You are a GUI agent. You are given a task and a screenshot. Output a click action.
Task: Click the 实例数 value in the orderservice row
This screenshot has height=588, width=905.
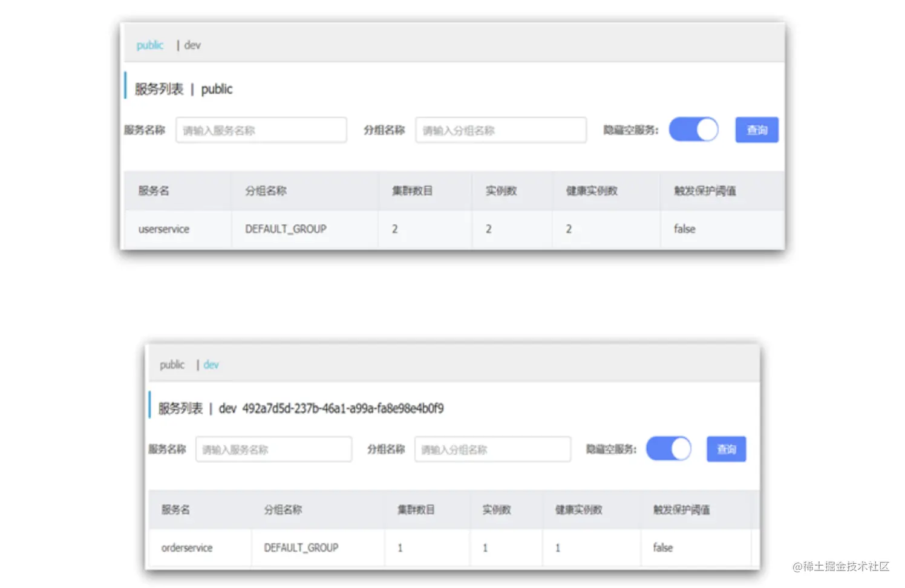(485, 548)
